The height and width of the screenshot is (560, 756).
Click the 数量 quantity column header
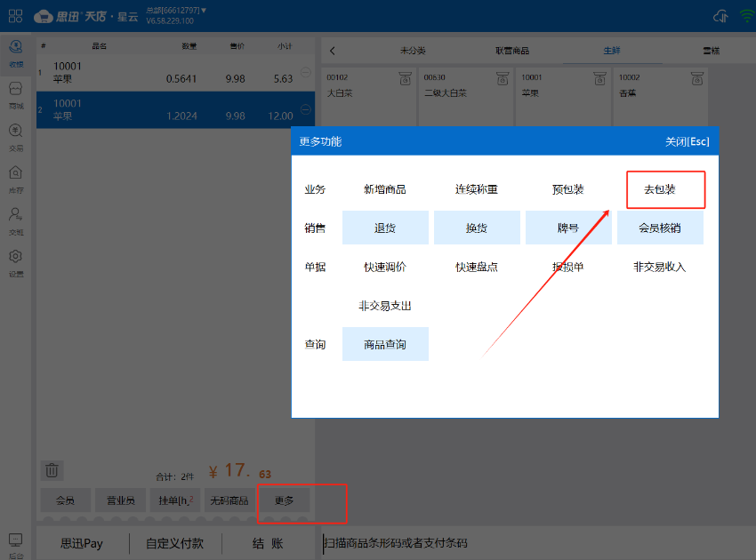click(x=189, y=46)
